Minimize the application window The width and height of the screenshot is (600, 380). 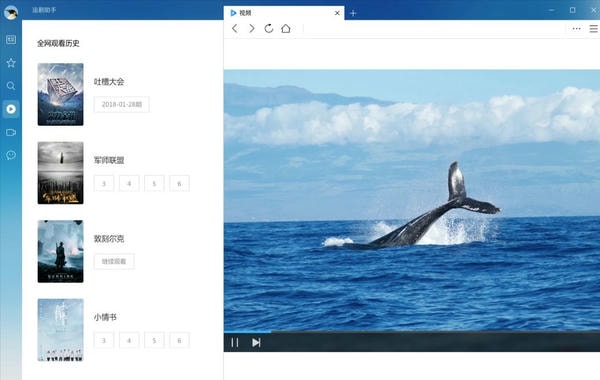[551, 10]
